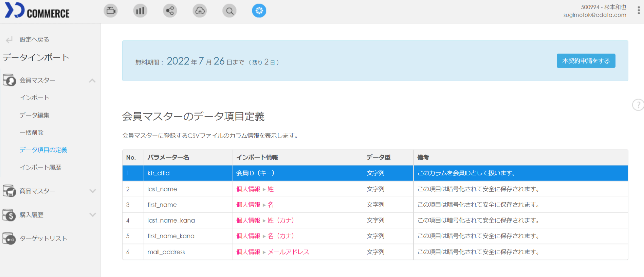Click the question mark help icon
The image size is (644, 277).
pyautogui.click(x=638, y=105)
